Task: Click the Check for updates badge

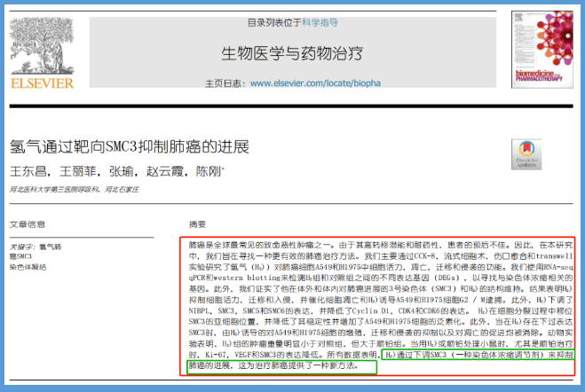Action: coord(527,153)
